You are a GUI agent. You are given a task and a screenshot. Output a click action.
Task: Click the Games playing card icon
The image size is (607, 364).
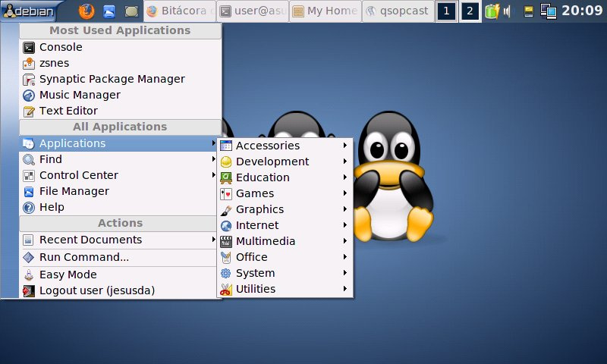[x=226, y=194]
